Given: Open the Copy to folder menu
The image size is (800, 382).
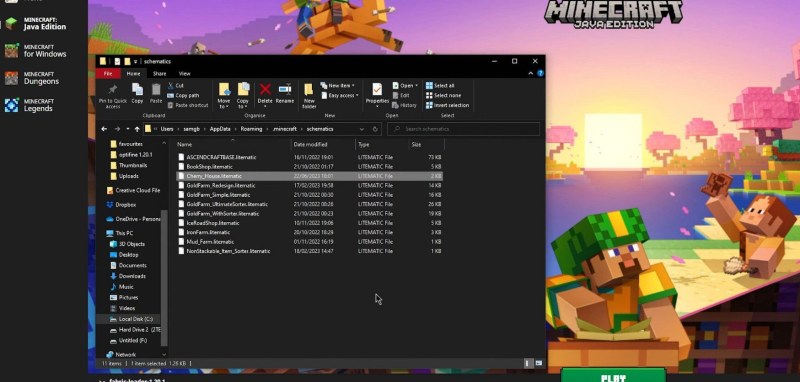Looking at the screenshot, I should [x=243, y=95].
